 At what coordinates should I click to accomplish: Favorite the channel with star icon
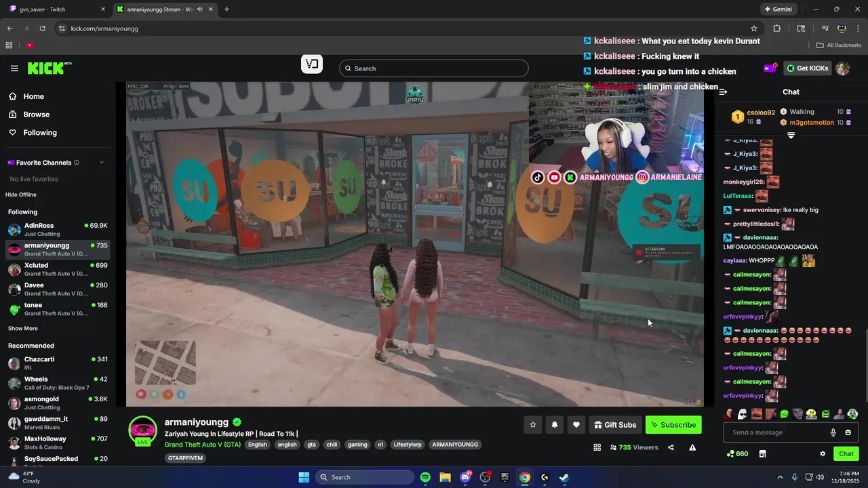[x=533, y=425]
